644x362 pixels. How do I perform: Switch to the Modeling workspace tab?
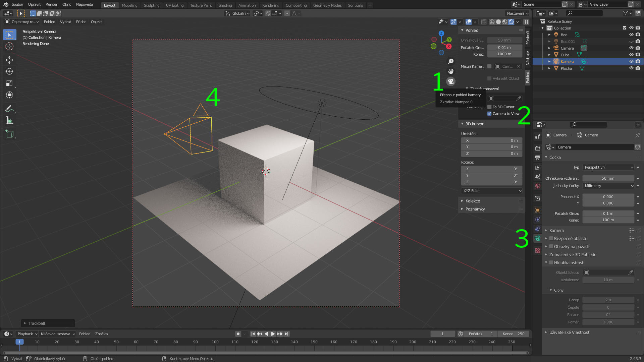click(130, 5)
